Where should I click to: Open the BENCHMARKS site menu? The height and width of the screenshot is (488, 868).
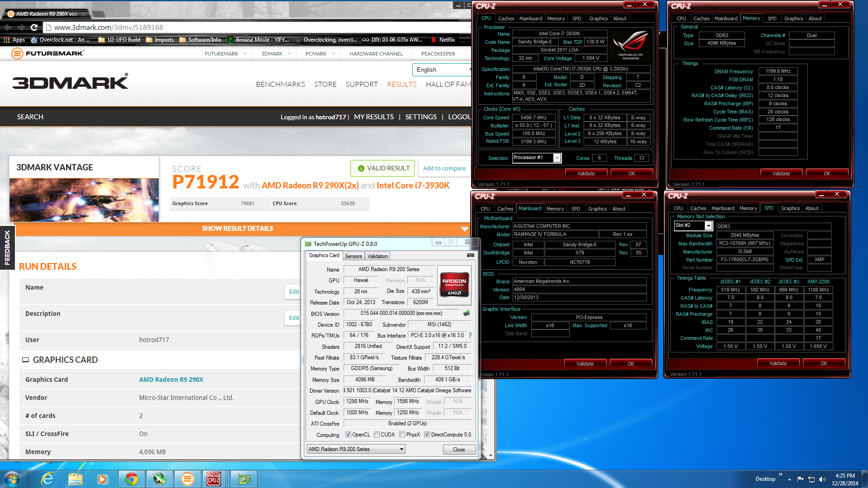tap(280, 84)
